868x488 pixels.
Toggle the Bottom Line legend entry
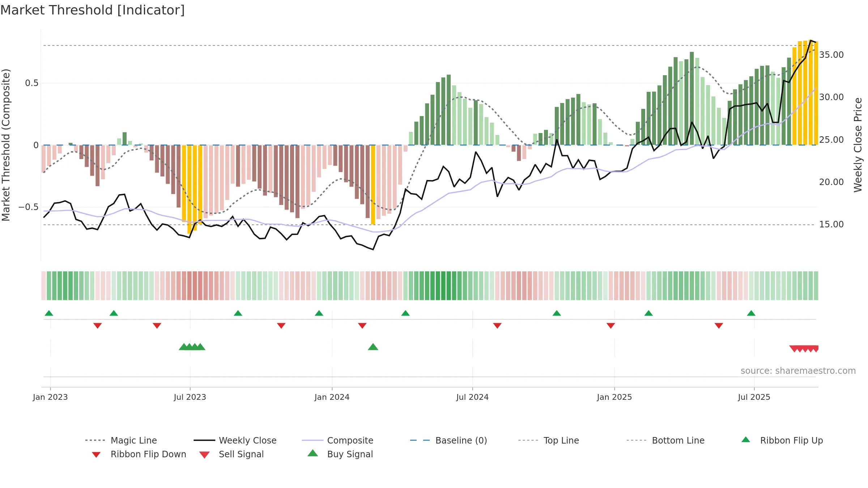(665, 440)
